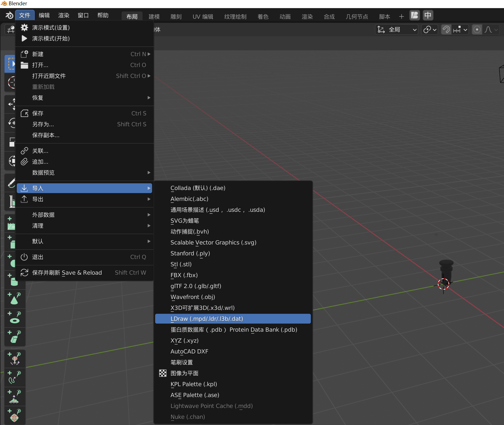Choose 退出 to quit Blender
Screen dimensions: 504x425
click(x=84, y=257)
